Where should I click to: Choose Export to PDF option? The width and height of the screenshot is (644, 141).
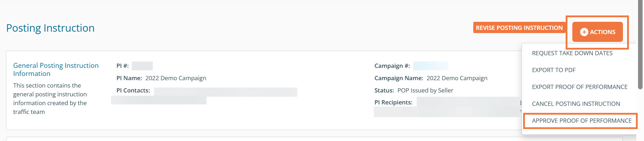pyautogui.click(x=554, y=70)
